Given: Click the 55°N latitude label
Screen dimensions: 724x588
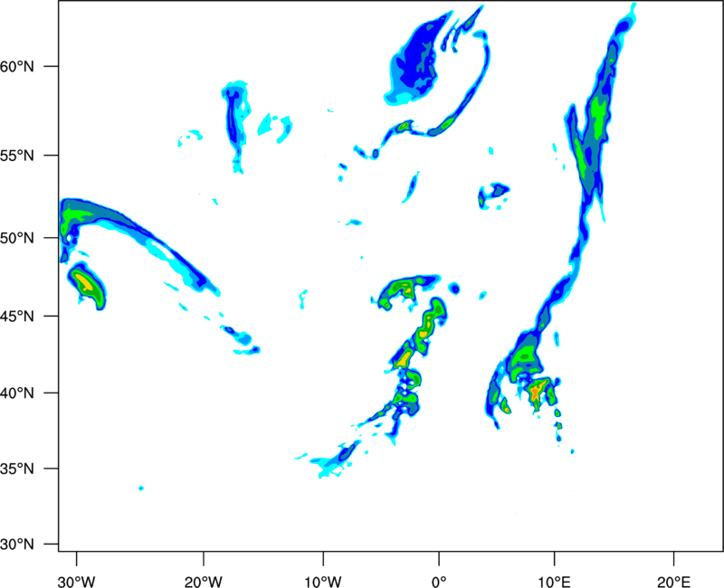Looking at the screenshot, I should click(17, 156).
